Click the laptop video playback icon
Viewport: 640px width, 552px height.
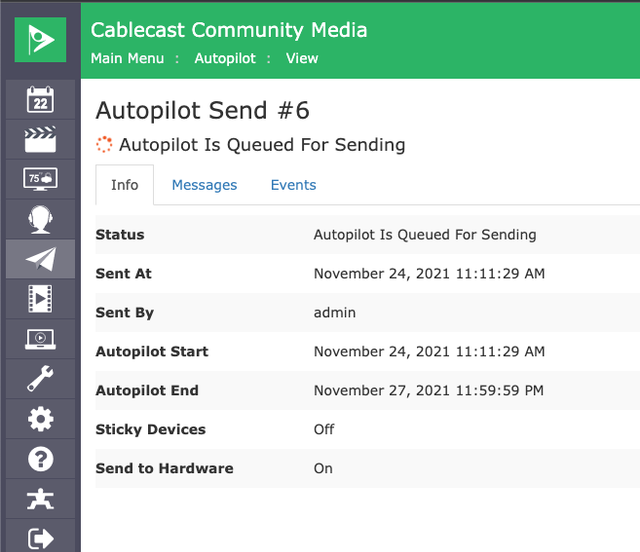point(40,338)
